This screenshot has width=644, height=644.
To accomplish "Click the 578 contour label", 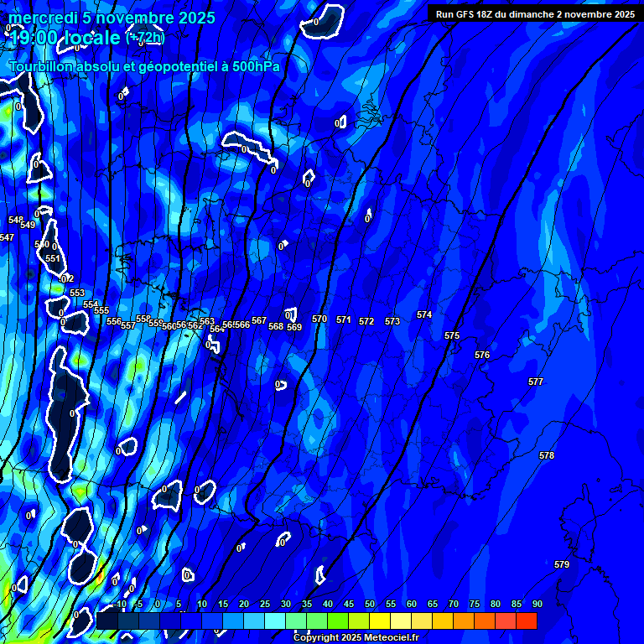I will click(x=547, y=456).
